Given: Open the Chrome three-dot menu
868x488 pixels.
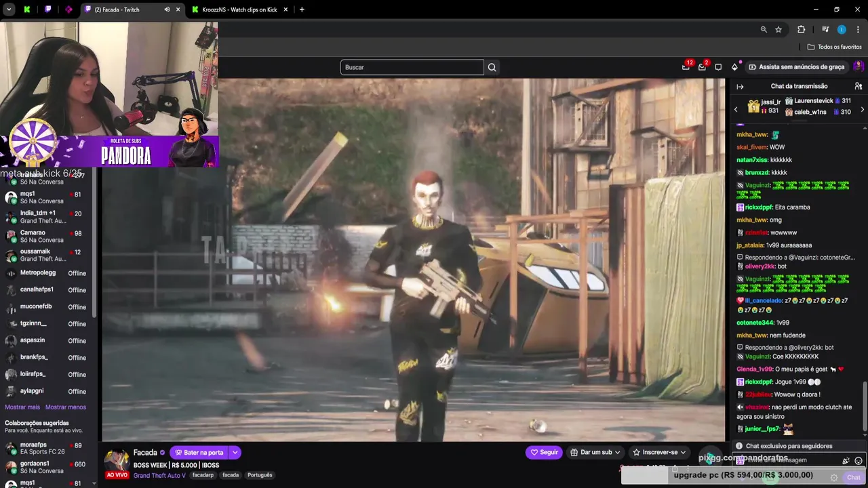Looking at the screenshot, I should click(858, 29).
